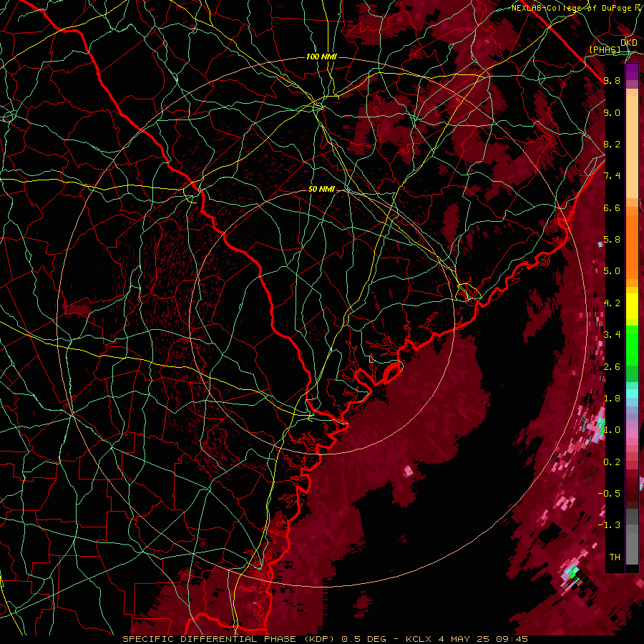This screenshot has width=644, height=644.
Task: Click the 8.2 value on color scale
Action: (x=612, y=144)
